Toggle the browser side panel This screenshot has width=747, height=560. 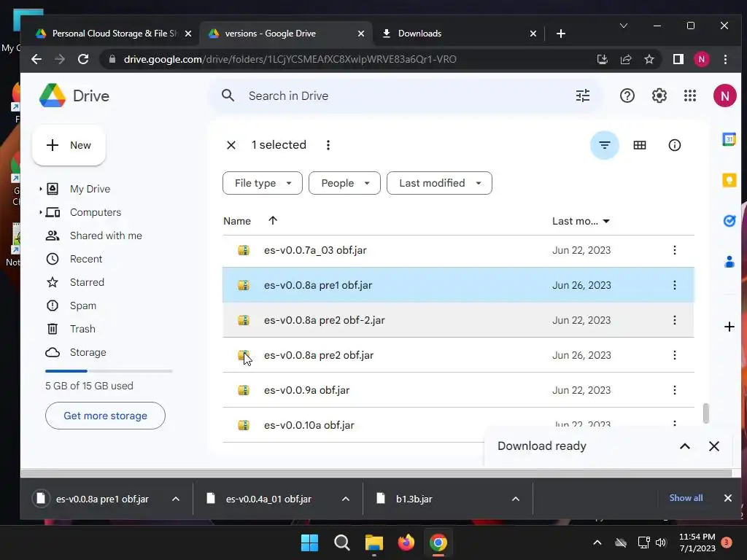pyautogui.click(x=678, y=59)
